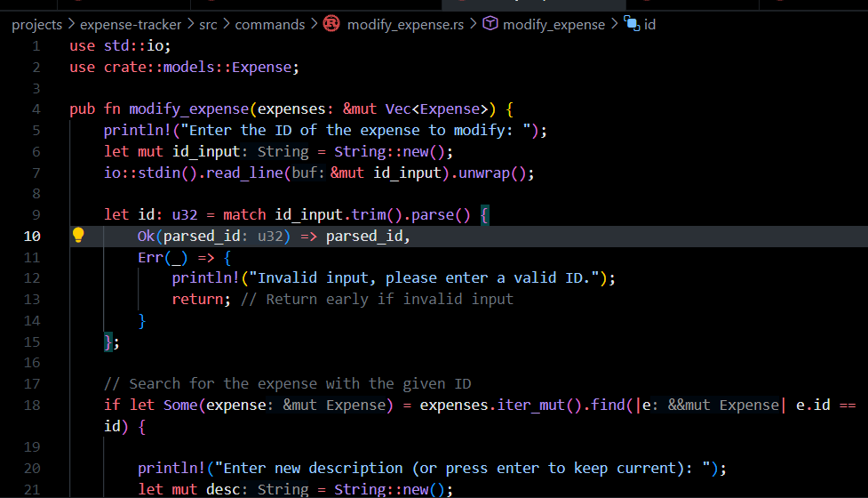Open the src breadcrumb folder
This screenshot has width=868, height=498.
[208, 25]
